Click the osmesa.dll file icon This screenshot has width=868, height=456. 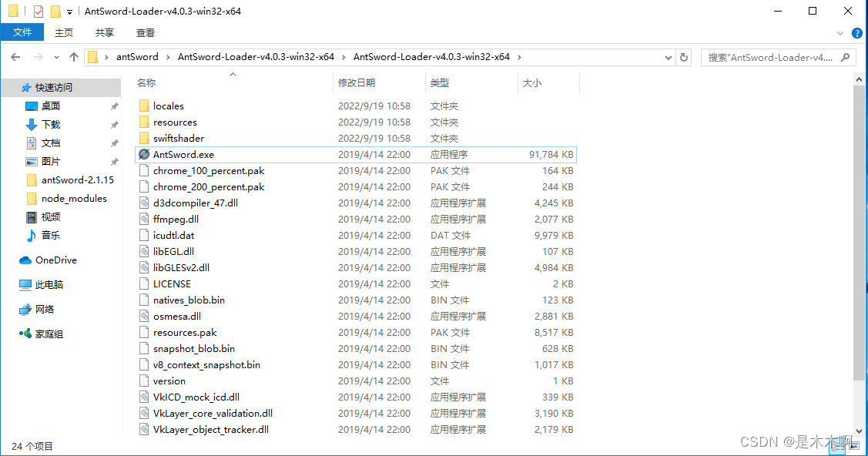pos(144,316)
